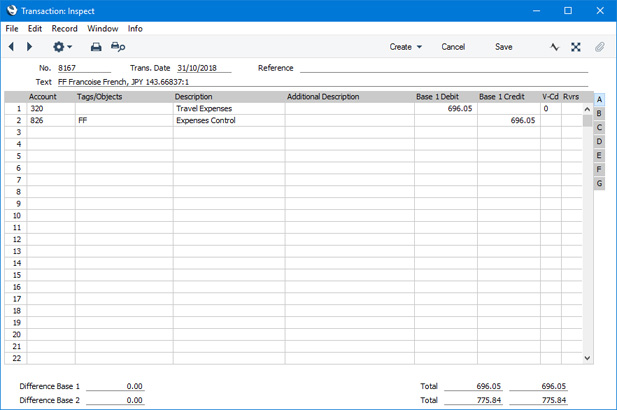
Task: Open the Record menu
Action: [x=64, y=29]
